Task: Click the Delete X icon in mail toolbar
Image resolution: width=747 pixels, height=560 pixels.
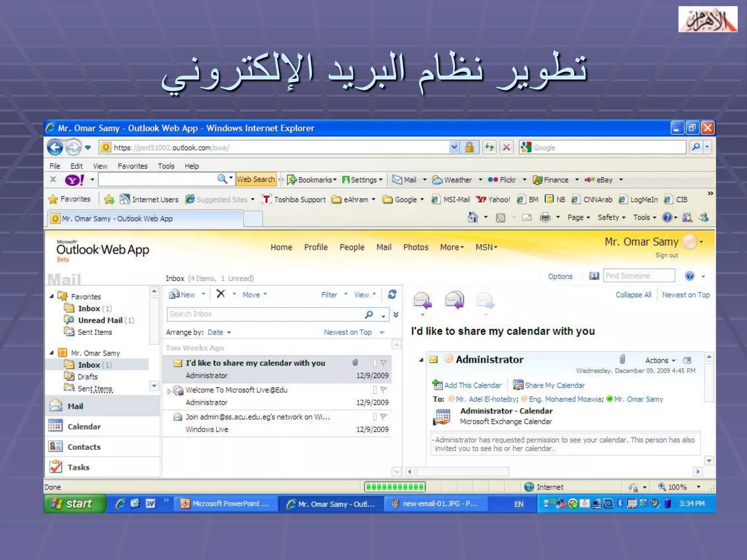Action: point(221,294)
